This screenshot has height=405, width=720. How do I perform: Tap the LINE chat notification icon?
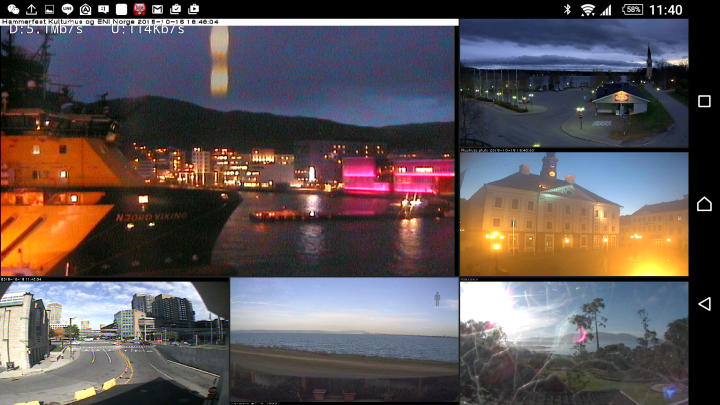(x=67, y=9)
